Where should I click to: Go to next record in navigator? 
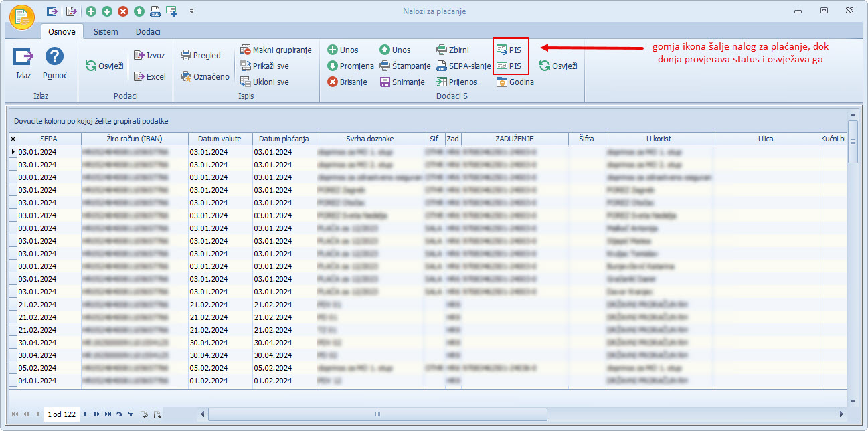click(86, 414)
